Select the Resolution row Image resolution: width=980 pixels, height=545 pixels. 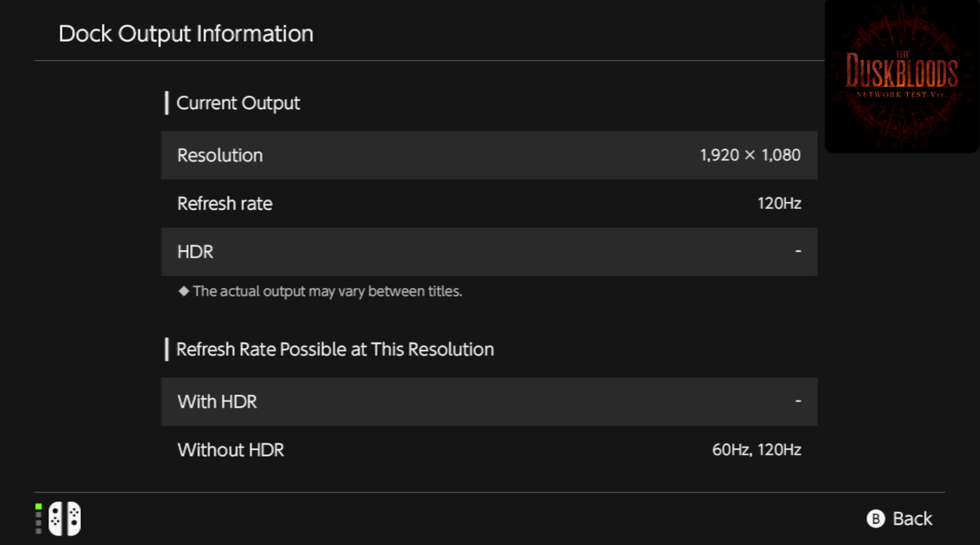point(489,155)
